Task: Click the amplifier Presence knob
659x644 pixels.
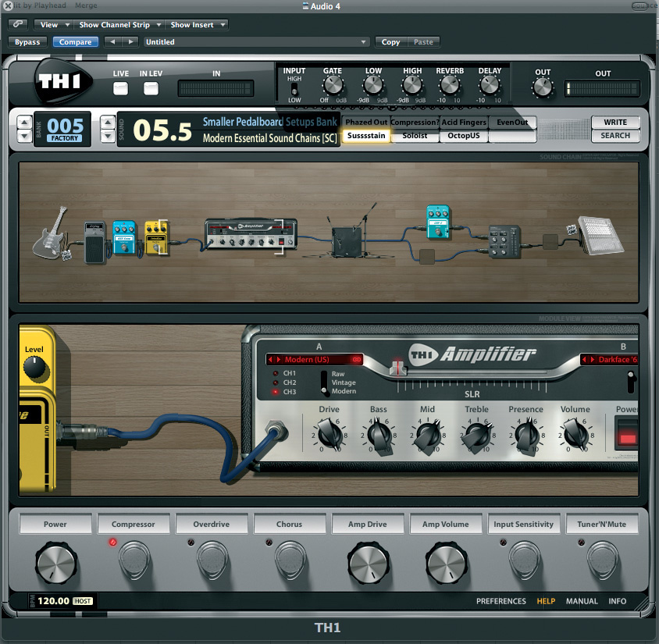Action: point(526,435)
